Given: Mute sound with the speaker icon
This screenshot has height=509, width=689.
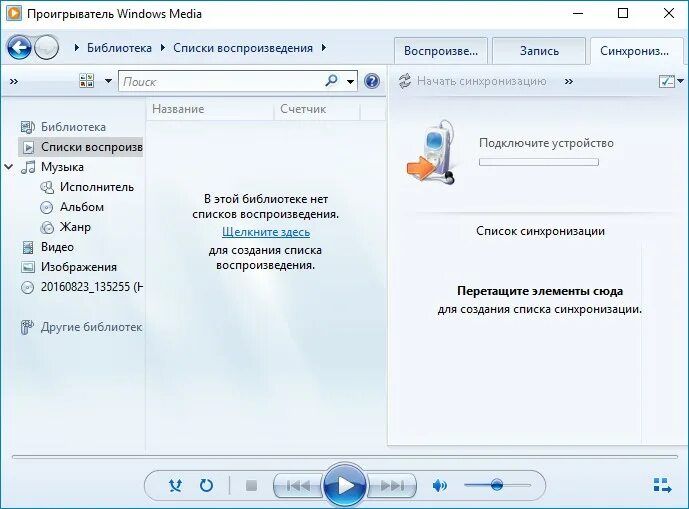Looking at the screenshot, I should coord(439,485).
